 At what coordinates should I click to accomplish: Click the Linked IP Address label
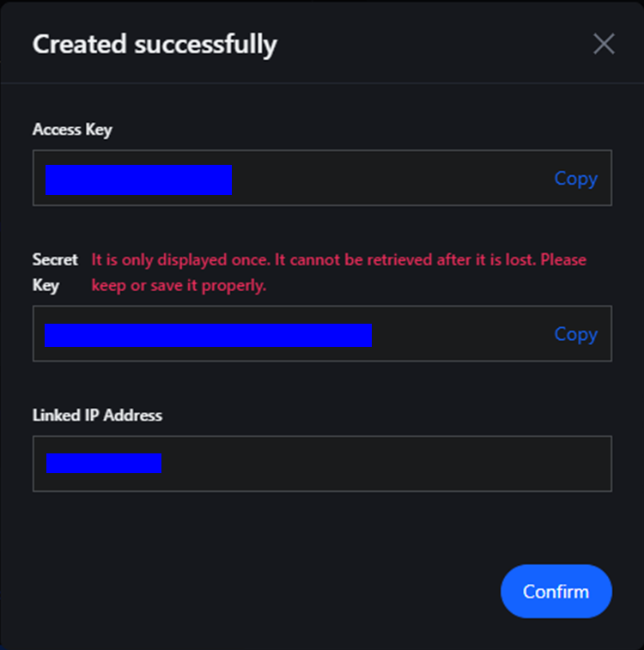click(x=97, y=415)
